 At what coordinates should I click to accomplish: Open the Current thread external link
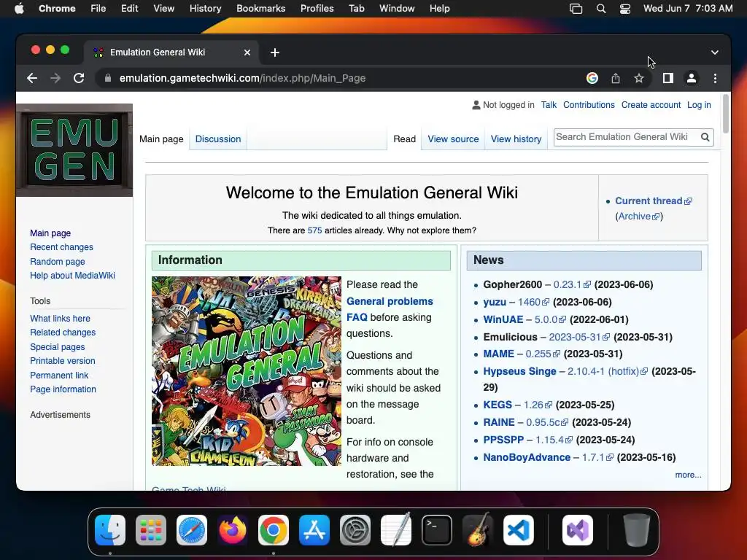point(653,201)
